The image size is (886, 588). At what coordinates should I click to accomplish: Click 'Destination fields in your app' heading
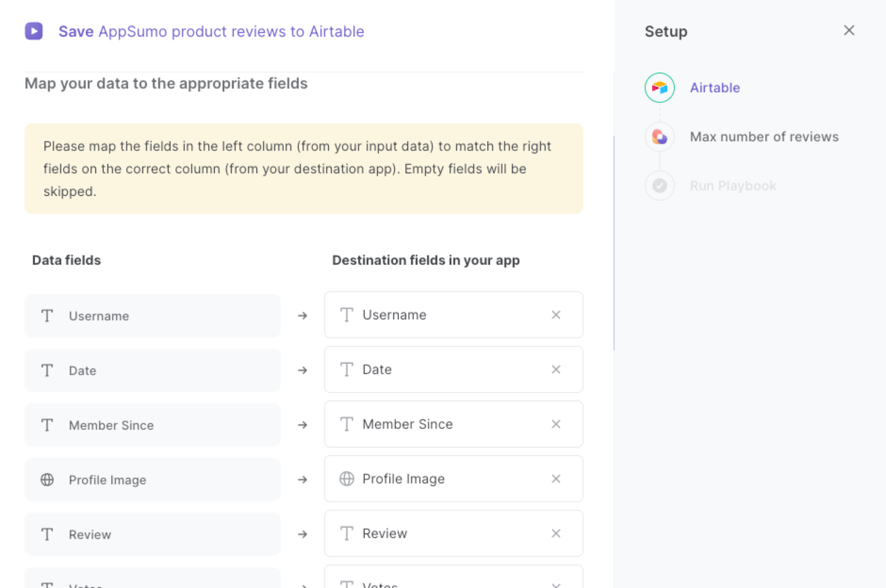coord(426,260)
